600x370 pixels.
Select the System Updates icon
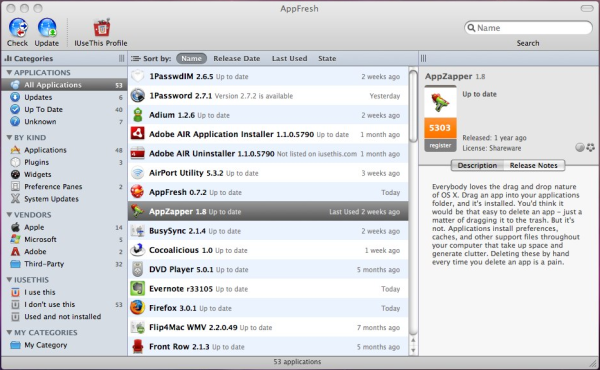(15, 199)
